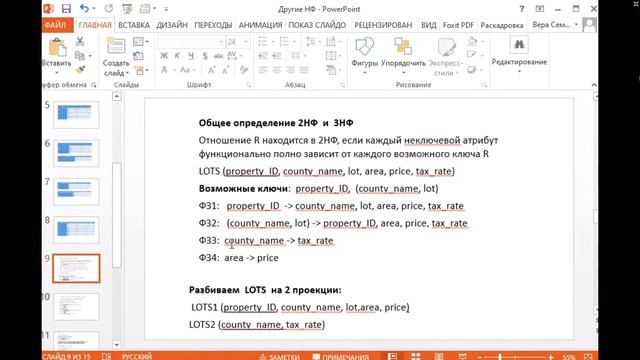Open shape fill paint bucket
Image resolution: width=640 pixels, height=360 pixels.
tap(474, 41)
